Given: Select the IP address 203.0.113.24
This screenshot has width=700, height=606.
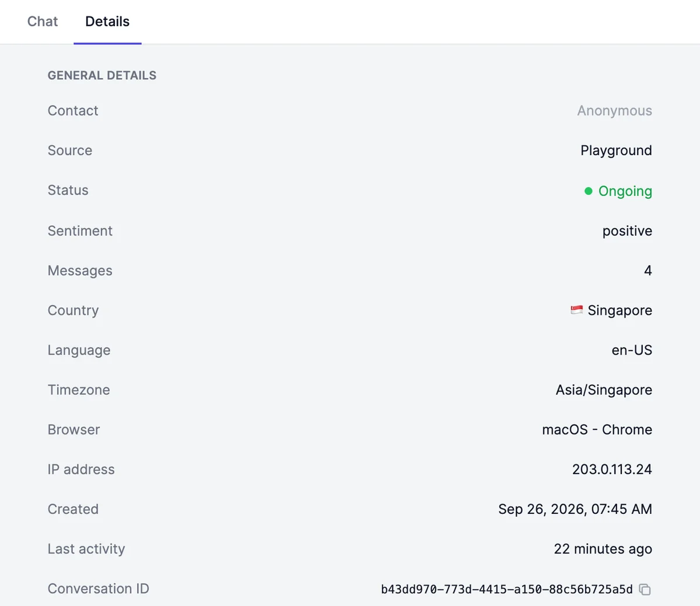Looking at the screenshot, I should (612, 470).
